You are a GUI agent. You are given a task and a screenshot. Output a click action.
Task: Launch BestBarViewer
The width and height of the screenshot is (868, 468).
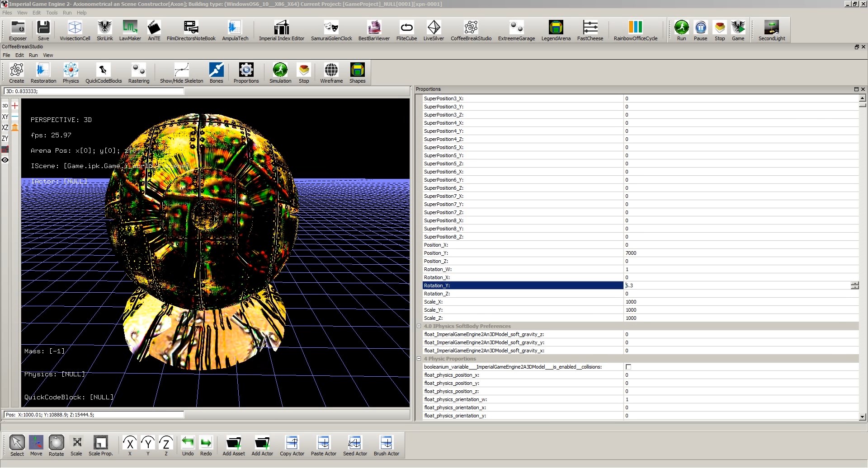[x=374, y=30]
